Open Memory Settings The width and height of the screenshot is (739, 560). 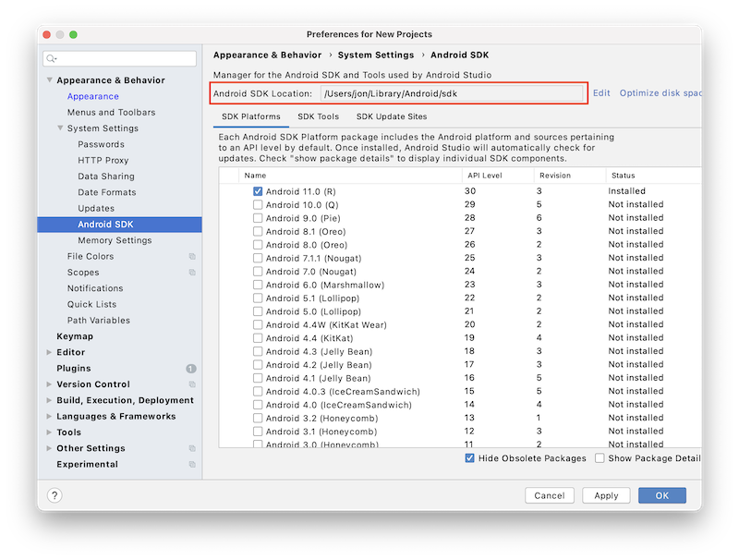115,240
